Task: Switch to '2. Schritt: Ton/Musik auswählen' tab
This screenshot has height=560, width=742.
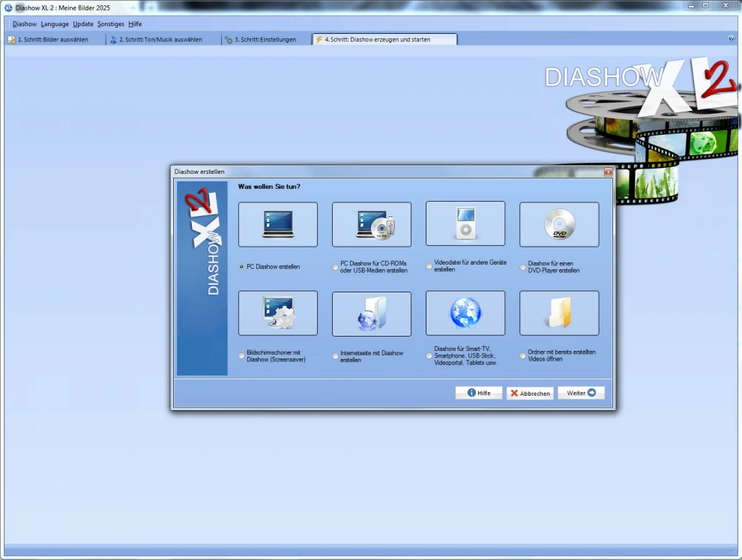Action: tap(163, 40)
